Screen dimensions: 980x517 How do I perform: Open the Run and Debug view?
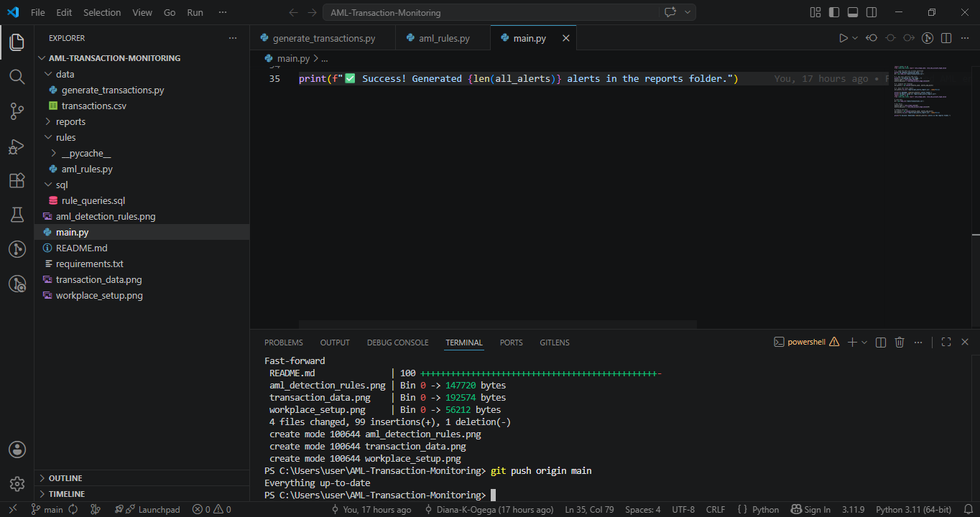[x=17, y=146]
